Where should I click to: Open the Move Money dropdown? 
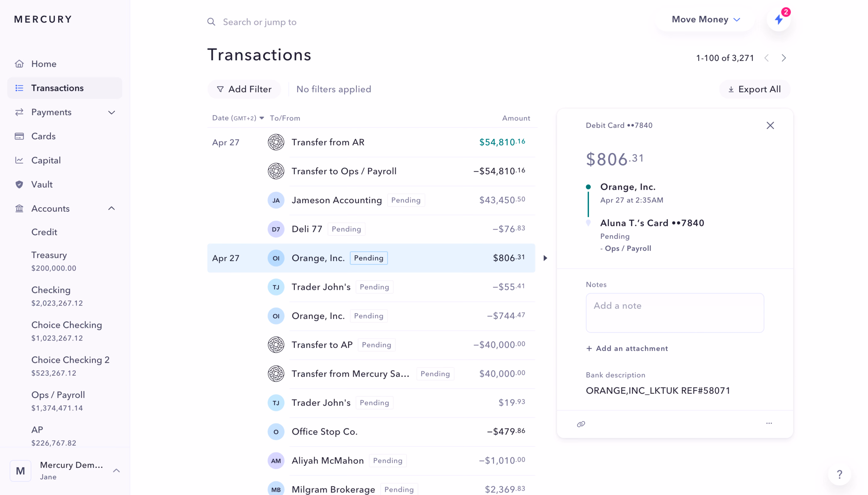pyautogui.click(x=706, y=19)
